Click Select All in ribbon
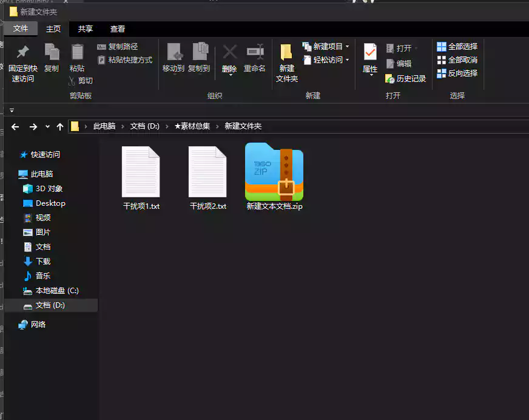 [457, 47]
